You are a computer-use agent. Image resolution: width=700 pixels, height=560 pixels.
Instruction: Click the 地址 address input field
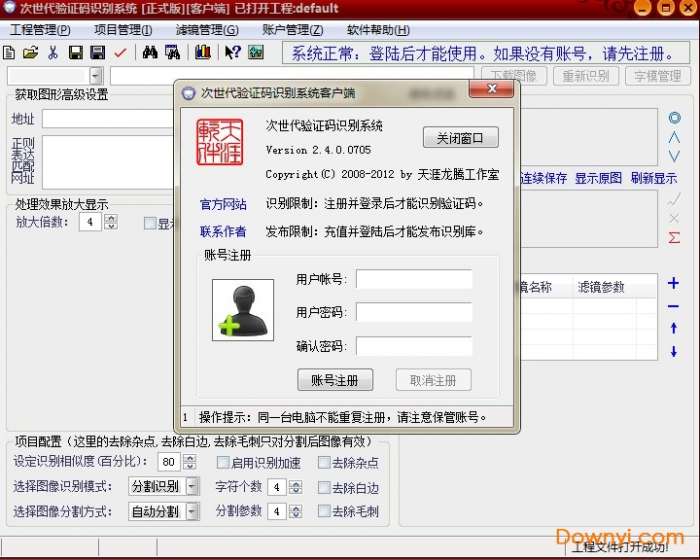coord(108,119)
